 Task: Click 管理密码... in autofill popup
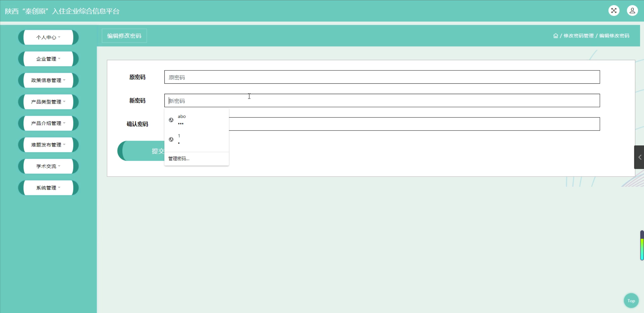[179, 159]
